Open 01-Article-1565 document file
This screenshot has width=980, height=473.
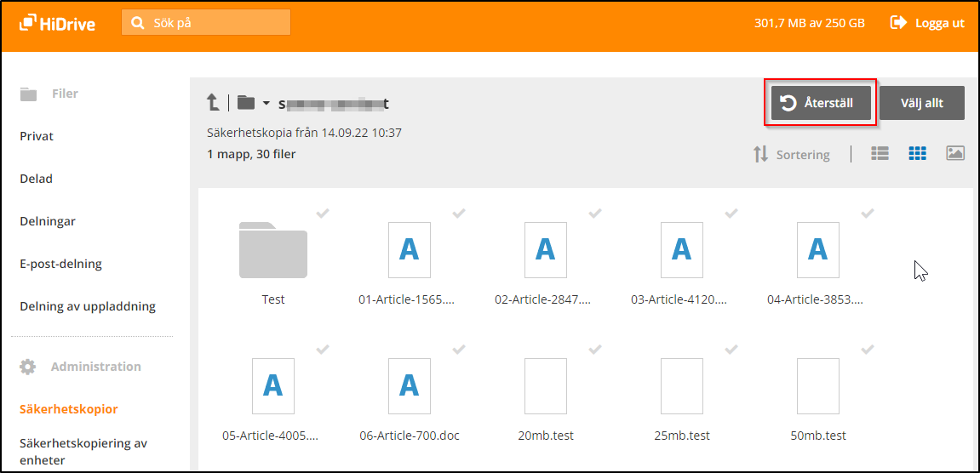tap(409, 251)
